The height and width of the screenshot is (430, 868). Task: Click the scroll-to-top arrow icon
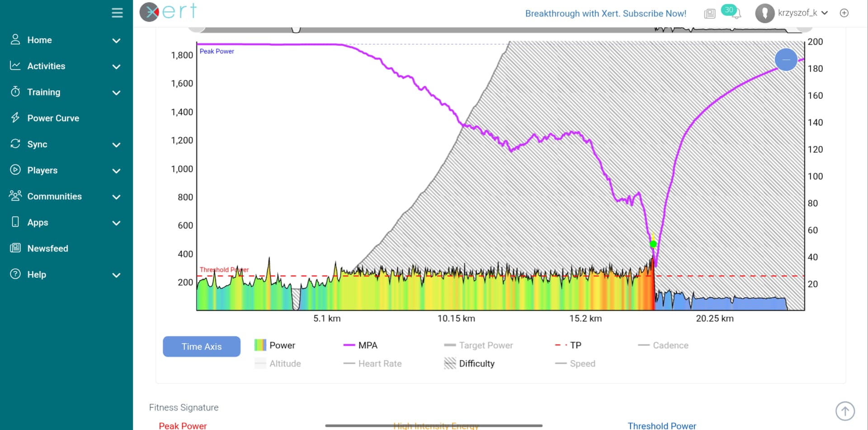point(844,411)
